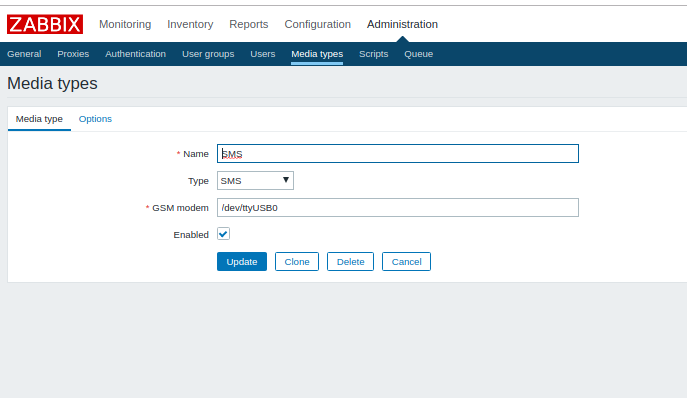
Task: Click the Cancel button
Action: (407, 262)
